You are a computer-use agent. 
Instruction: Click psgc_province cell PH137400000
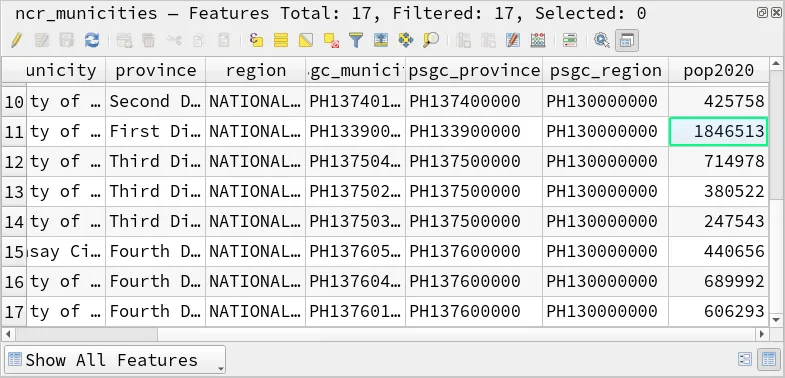click(474, 102)
